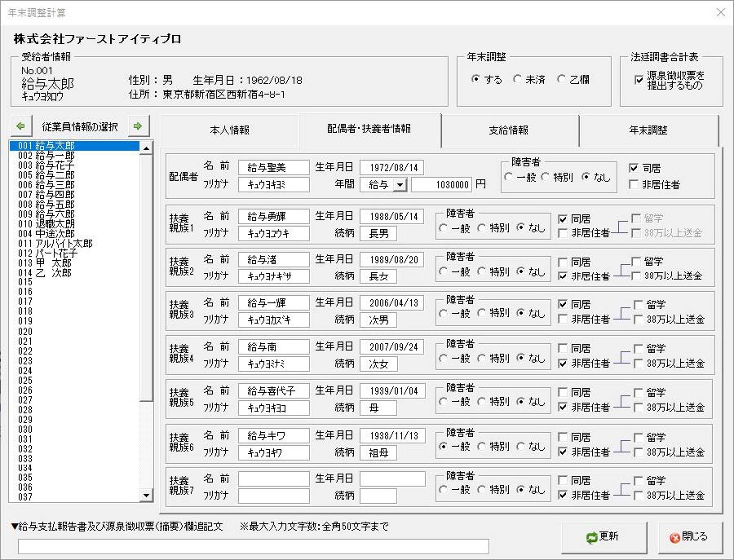Select employee 001 給与太郎 in list

coord(74,145)
